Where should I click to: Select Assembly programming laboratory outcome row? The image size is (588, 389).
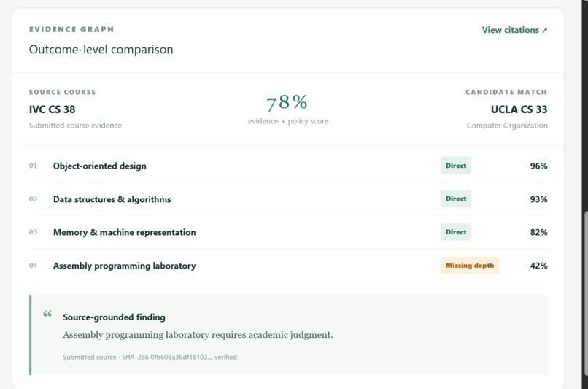coord(288,266)
